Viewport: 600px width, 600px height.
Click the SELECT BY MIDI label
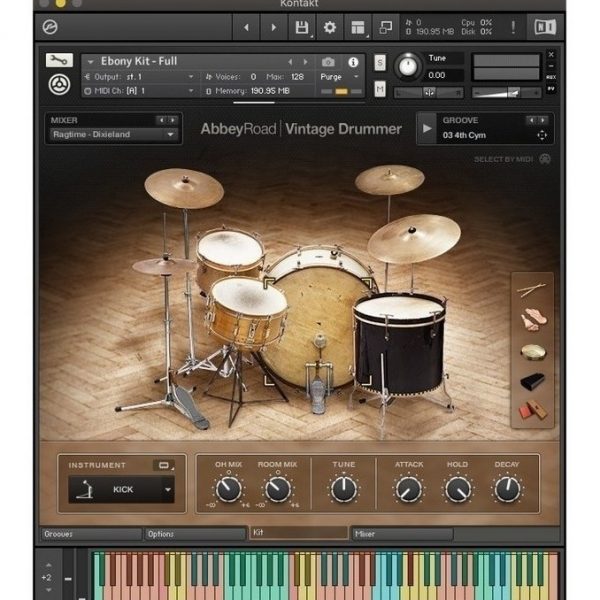pos(503,159)
